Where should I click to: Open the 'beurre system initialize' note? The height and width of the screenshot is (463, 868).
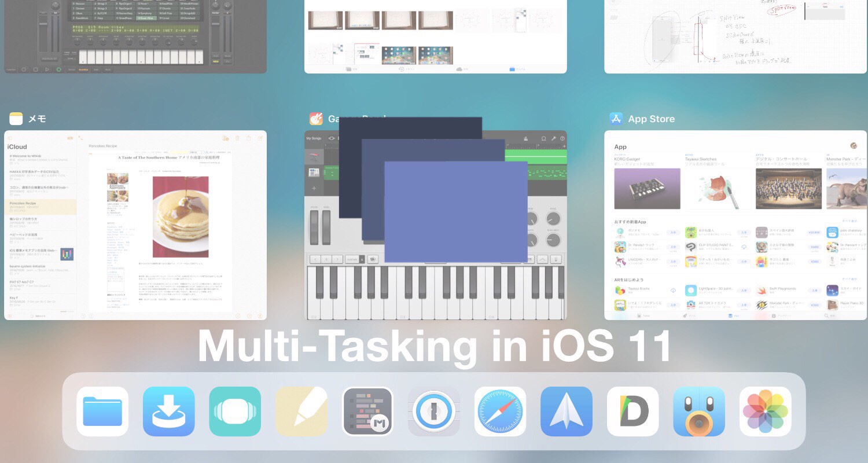pos(39,270)
